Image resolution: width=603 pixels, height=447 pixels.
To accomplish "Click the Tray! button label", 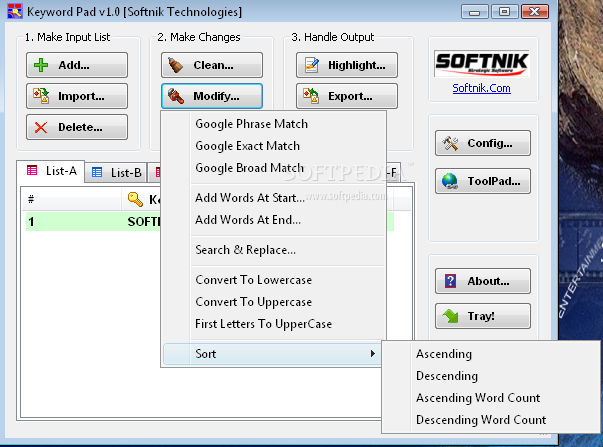I will [x=481, y=316].
